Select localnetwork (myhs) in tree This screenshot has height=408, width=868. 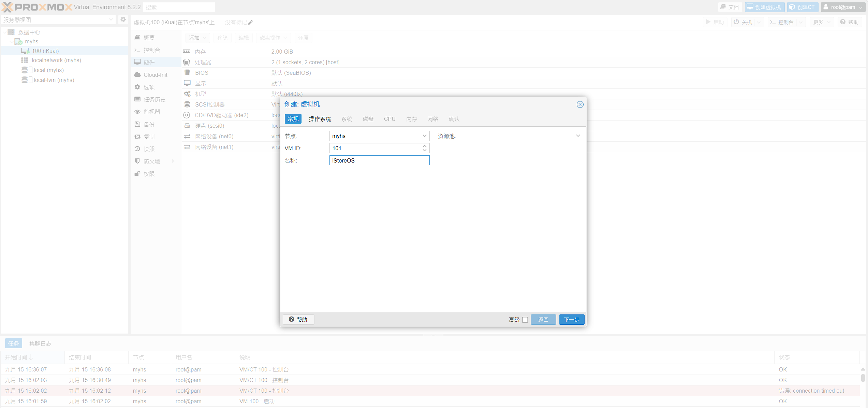coord(56,60)
